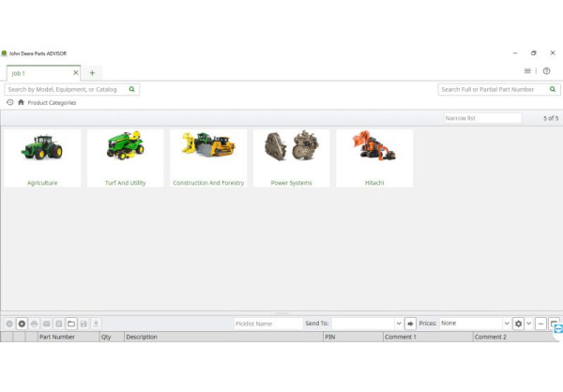Click the Home icon beside Product Categories

pyautogui.click(x=21, y=102)
